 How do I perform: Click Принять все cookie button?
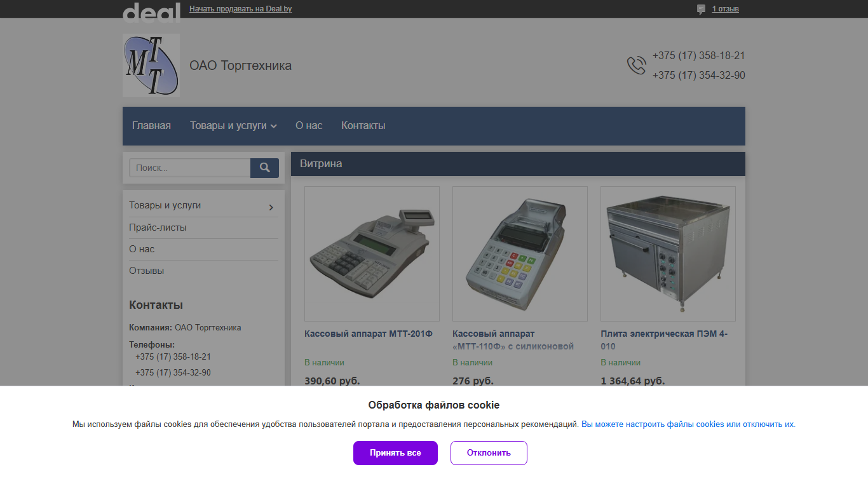point(395,453)
